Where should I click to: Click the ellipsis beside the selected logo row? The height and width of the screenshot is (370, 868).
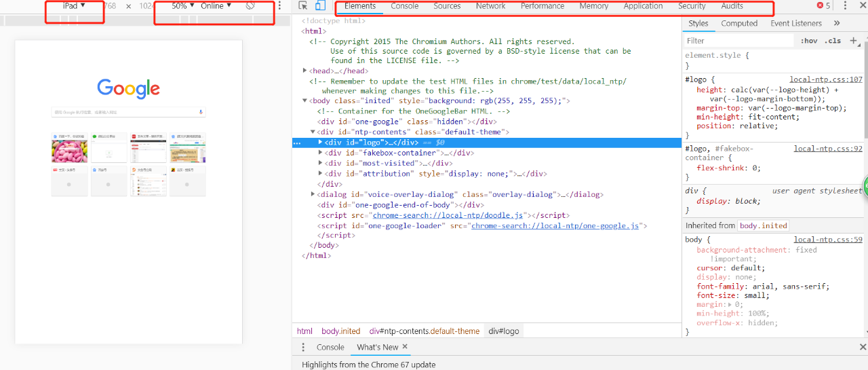click(296, 143)
